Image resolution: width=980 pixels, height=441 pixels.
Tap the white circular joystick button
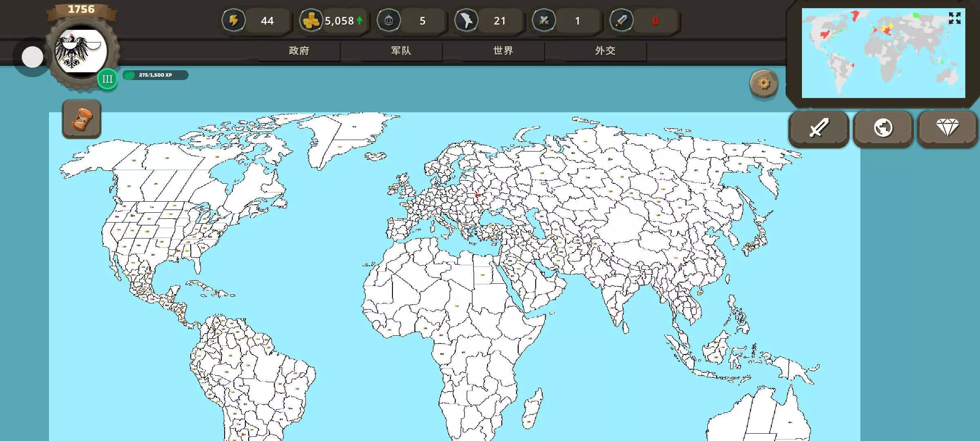click(x=32, y=57)
